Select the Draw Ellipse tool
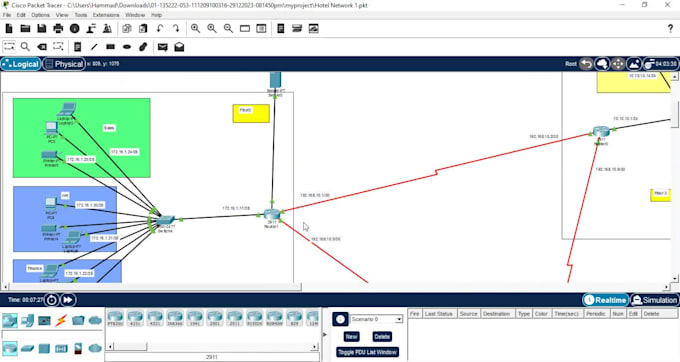 pos(127,46)
